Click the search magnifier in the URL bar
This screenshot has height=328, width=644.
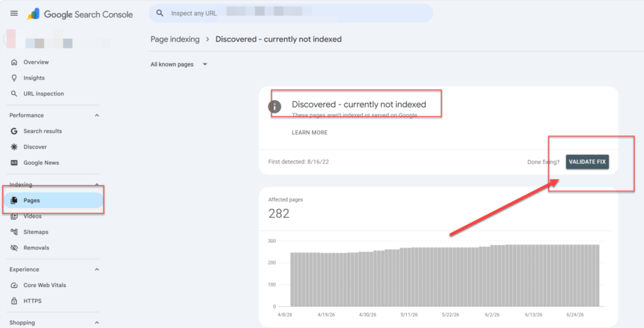pos(160,13)
